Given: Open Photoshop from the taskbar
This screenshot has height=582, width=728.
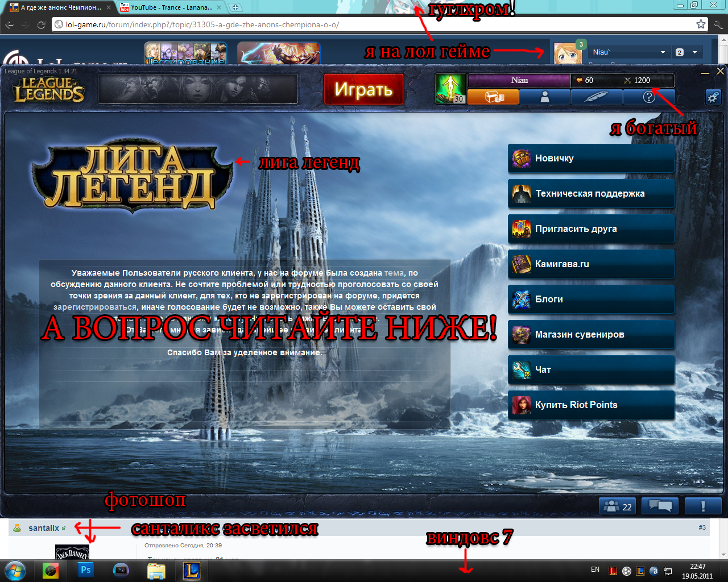Looking at the screenshot, I should point(86,570).
